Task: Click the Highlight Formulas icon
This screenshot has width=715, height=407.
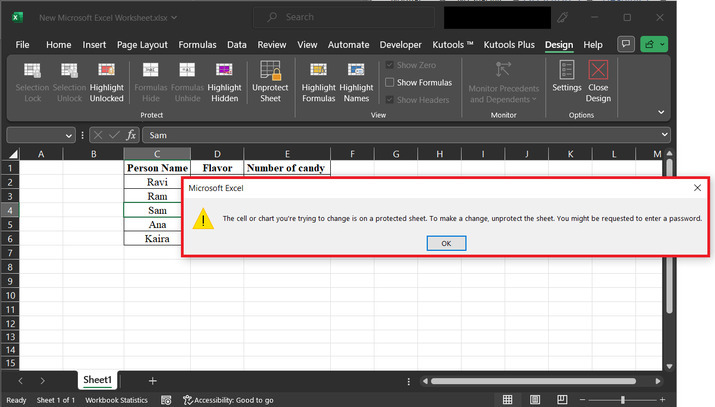Action: (x=318, y=70)
